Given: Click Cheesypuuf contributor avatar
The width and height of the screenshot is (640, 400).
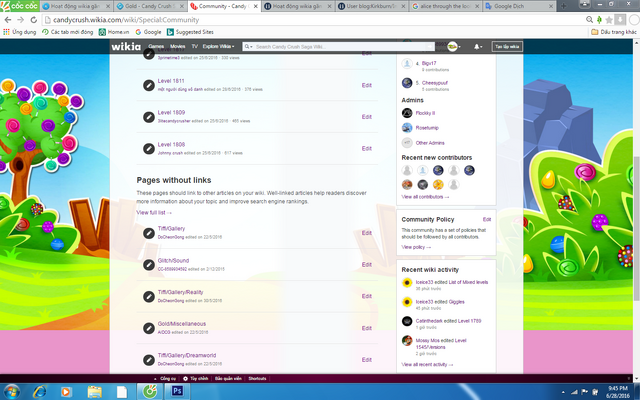Looking at the screenshot, I should [407, 83].
